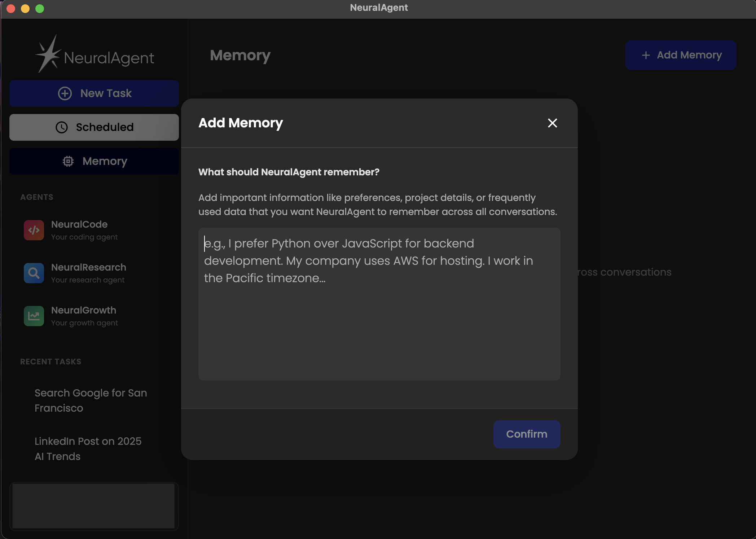
Task: Click the Memory chip icon in sidebar
Action: [x=68, y=161]
